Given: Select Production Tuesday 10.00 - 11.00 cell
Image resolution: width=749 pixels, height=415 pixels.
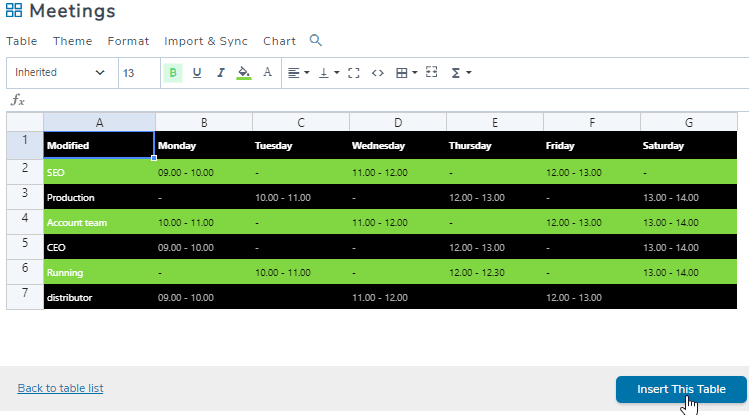Looking at the screenshot, I should coord(301,197).
